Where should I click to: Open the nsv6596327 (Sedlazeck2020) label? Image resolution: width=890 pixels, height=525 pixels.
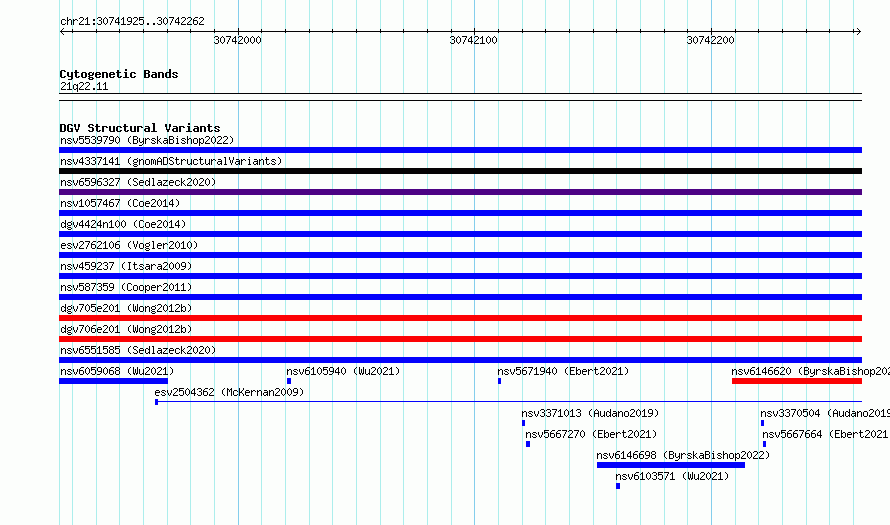click(138, 182)
